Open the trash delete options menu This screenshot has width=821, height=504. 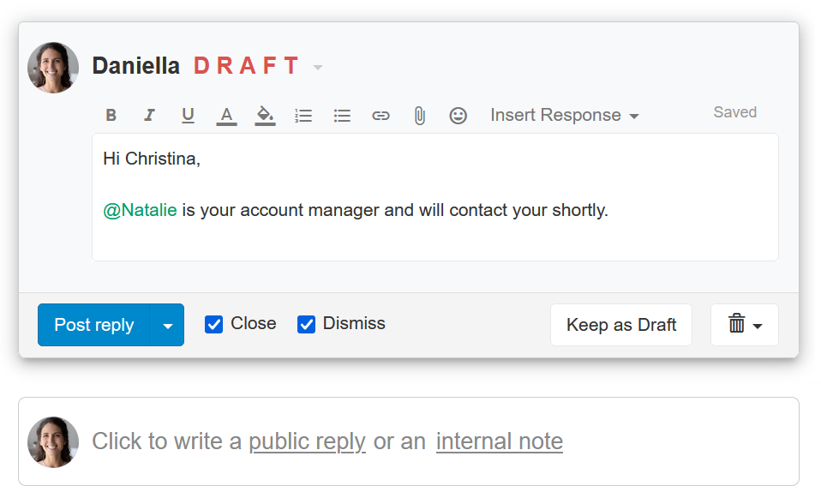pyautogui.click(x=744, y=325)
